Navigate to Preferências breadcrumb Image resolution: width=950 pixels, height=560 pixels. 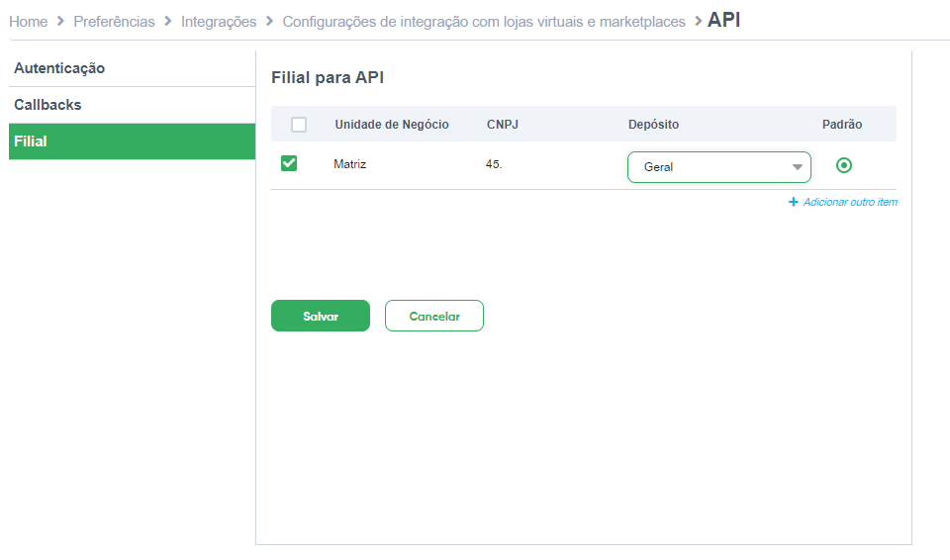115,22
